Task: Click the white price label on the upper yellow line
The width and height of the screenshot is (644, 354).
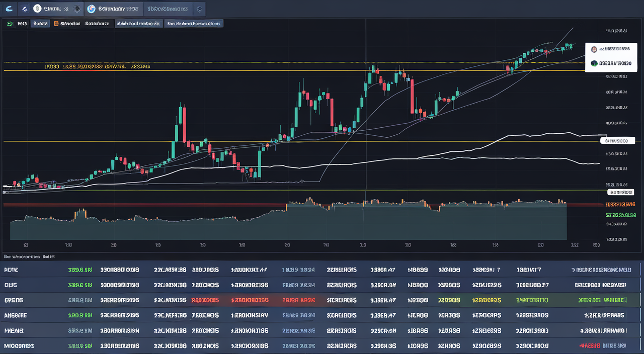Action: point(617,141)
